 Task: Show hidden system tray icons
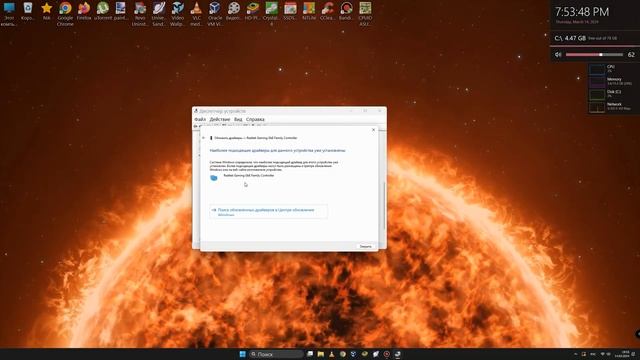(576, 354)
